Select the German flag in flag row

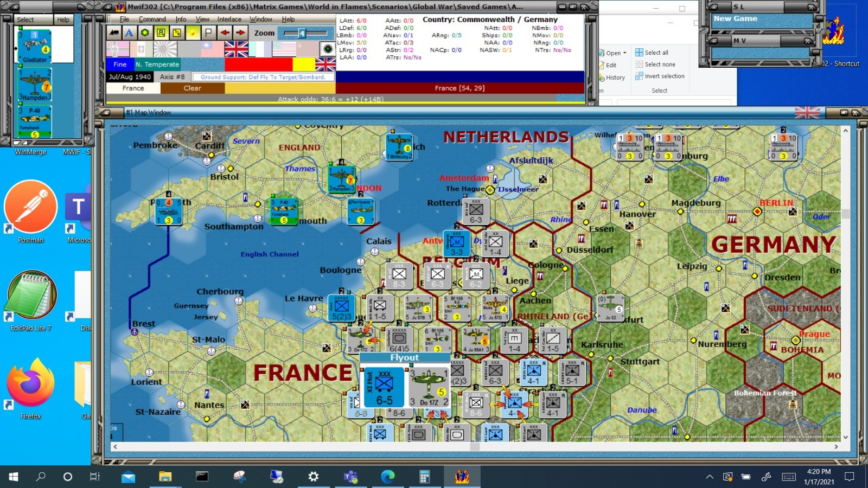(118, 49)
